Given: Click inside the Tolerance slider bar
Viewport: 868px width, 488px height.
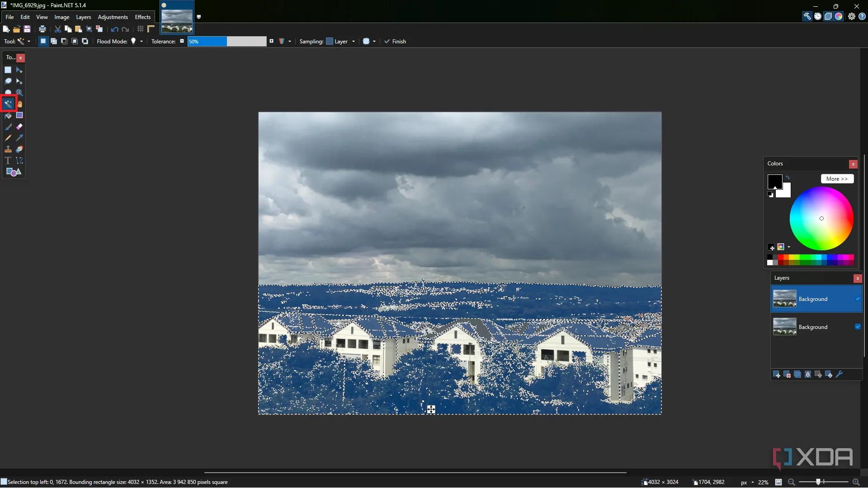Looking at the screenshot, I should 227,42.
